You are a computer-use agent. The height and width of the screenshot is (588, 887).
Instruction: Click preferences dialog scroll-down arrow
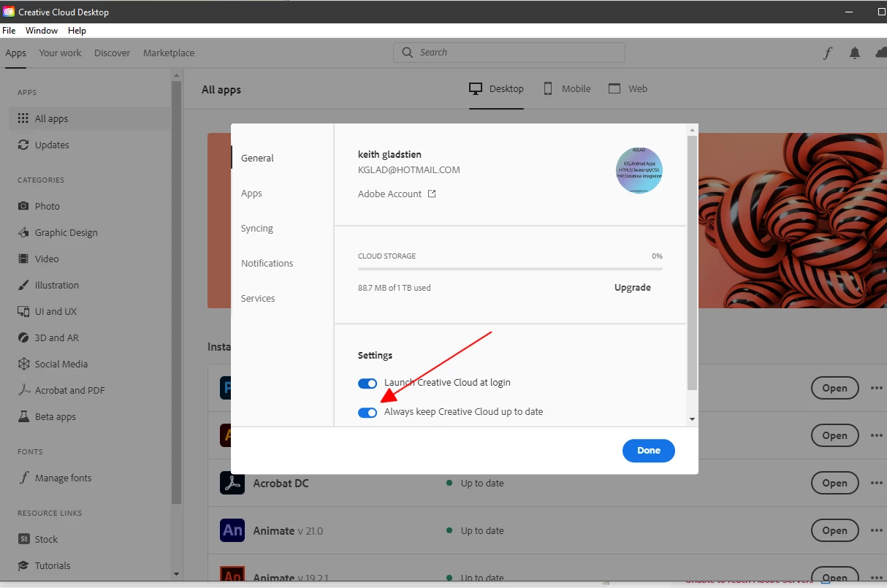tap(692, 419)
